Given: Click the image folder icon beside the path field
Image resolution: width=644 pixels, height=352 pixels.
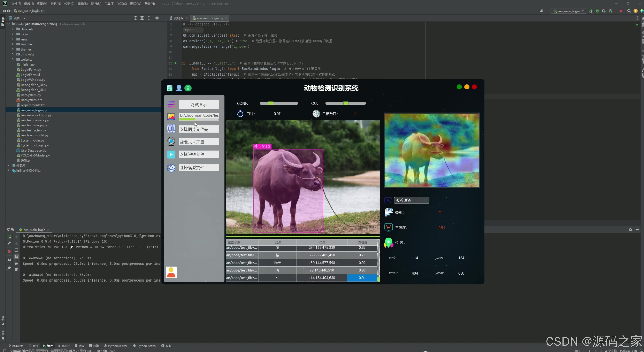Looking at the screenshot, I should coord(171,116).
